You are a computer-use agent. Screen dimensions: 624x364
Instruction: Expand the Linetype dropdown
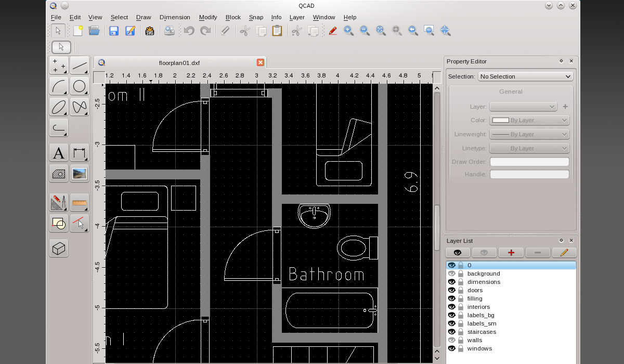tap(529, 148)
